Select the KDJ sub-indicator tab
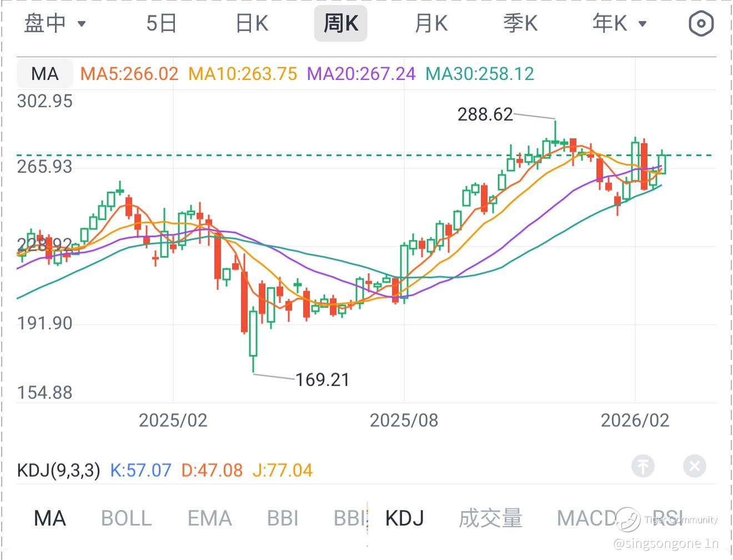 coord(404,518)
